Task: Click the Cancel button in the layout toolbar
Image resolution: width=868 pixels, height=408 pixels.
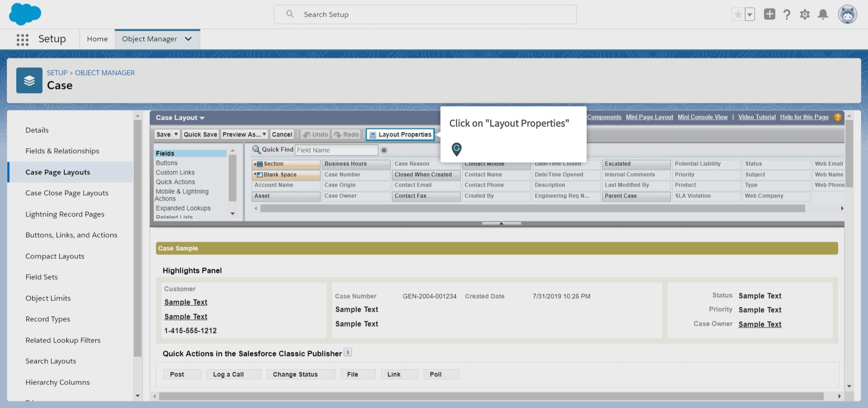Action: click(x=282, y=134)
